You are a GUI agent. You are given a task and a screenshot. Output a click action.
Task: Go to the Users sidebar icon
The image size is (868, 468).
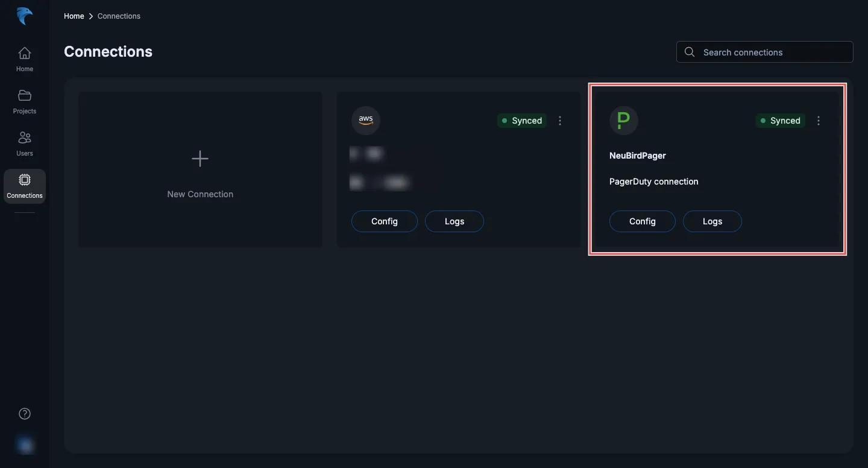(x=25, y=138)
